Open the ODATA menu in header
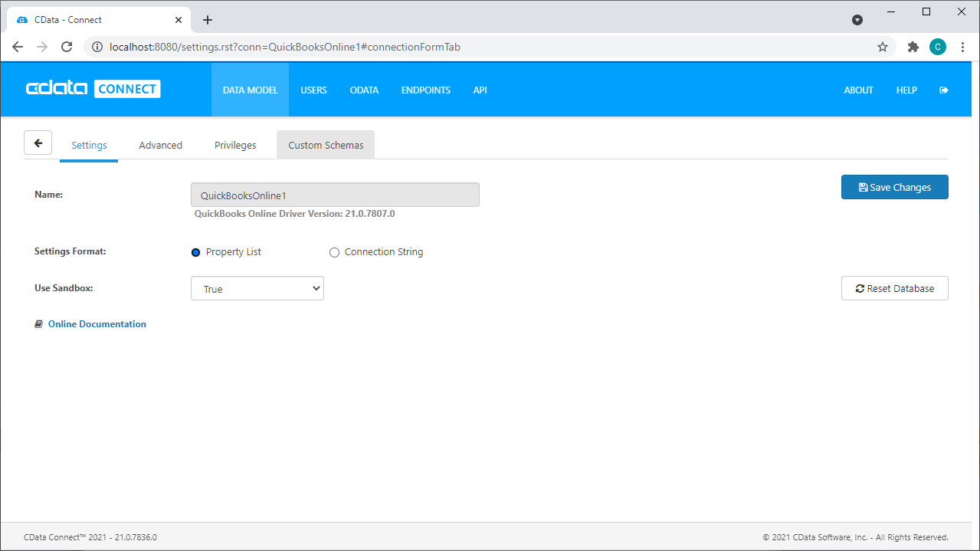980x551 pixels. pos(364,90)
